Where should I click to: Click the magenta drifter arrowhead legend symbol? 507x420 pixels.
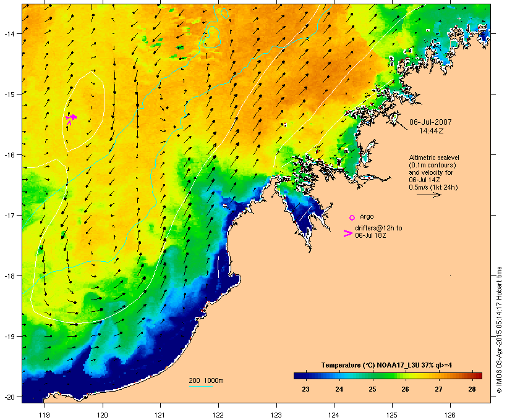347,233
